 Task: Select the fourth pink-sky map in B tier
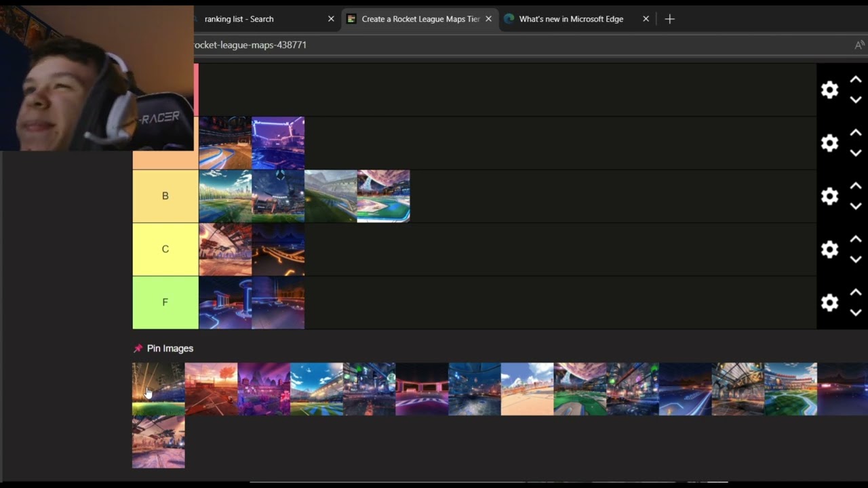pyautogui.click(x=383, y=196)
